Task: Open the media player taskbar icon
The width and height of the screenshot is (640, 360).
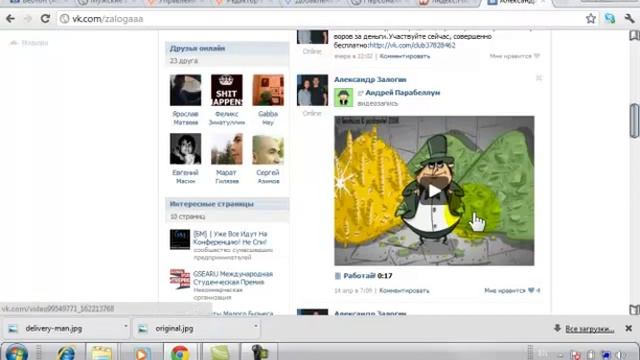Action: [x=141, y=353]
